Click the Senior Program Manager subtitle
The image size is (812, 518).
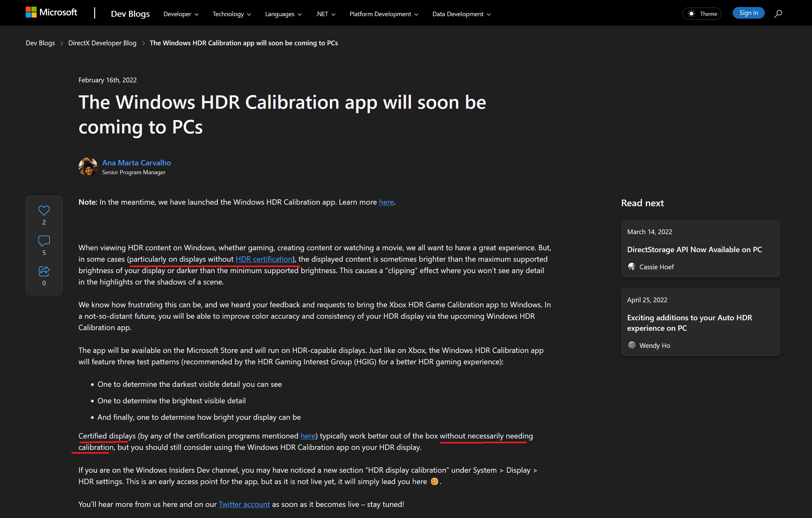[x=133, y=172]
